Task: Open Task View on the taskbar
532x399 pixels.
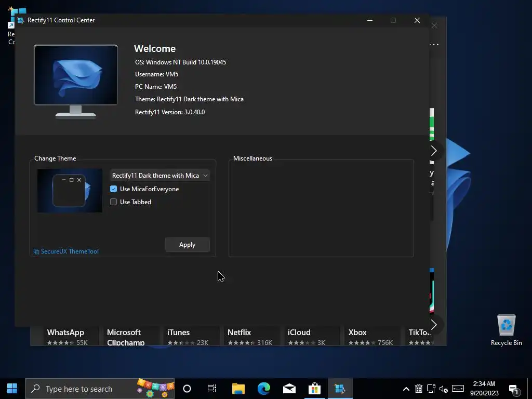Action: (212, 389)
